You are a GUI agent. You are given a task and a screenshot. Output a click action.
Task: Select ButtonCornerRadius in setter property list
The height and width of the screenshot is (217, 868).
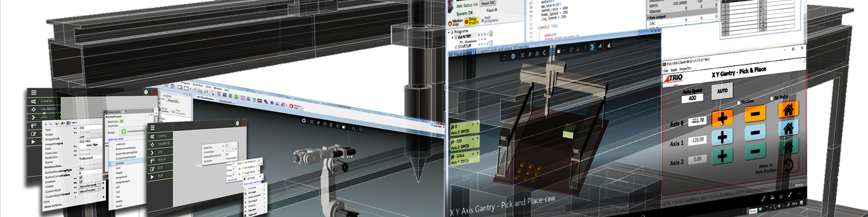point(125,148)
